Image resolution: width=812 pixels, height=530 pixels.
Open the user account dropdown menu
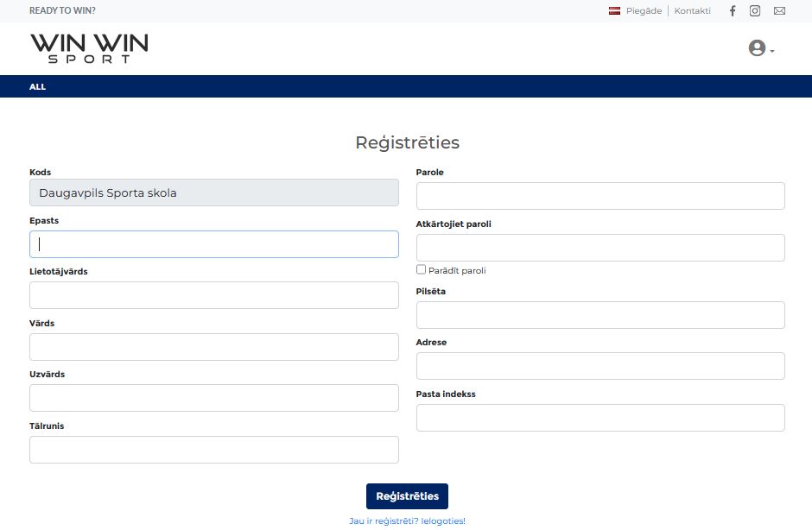(760, 49)
